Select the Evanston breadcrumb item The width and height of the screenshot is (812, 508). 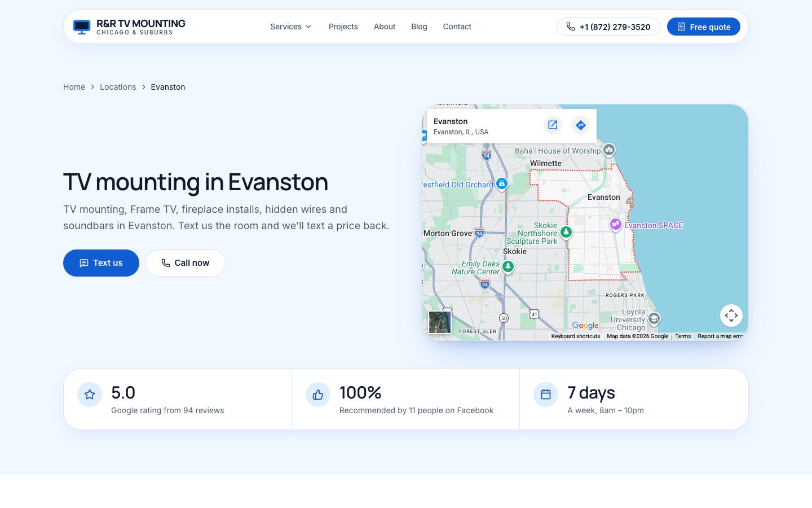pyautogui.click(x=168, y=87)
